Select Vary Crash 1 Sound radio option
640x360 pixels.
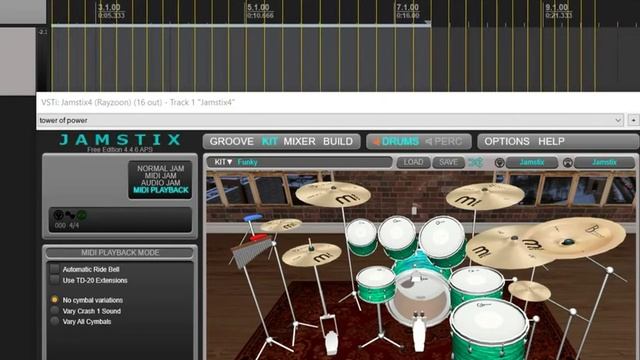click(x=54, y=311)
